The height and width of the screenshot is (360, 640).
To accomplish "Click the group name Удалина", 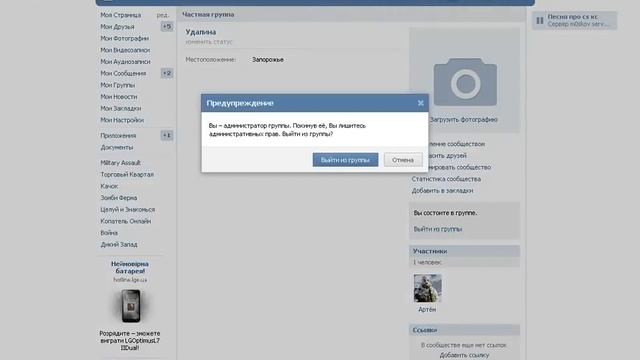I will coord(200,32).
